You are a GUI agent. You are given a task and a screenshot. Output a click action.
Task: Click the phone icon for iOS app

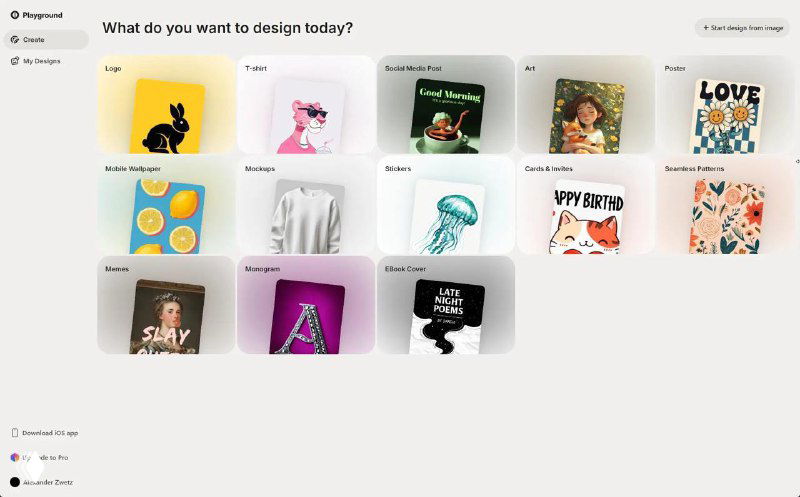click(x=15, y=433)
